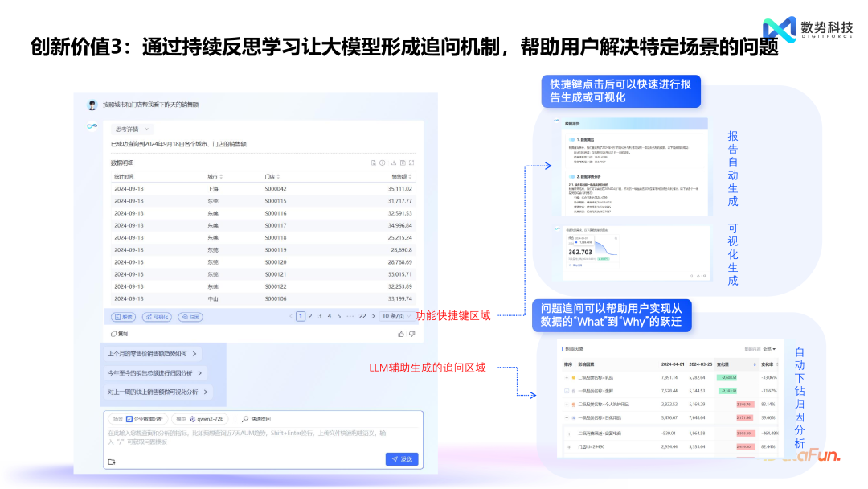The image size is (868, 489).
Task: Open the 场景 企业数据分析 selector
Action: (138, 419)
